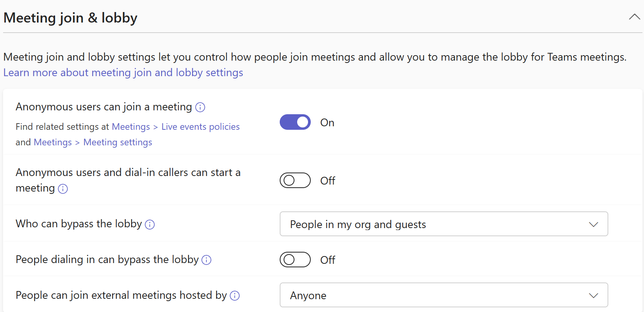Enable anonymous users and dial-in callers starting meetings
This screenshot has height=312, width=644.
(x=295, y=180)
